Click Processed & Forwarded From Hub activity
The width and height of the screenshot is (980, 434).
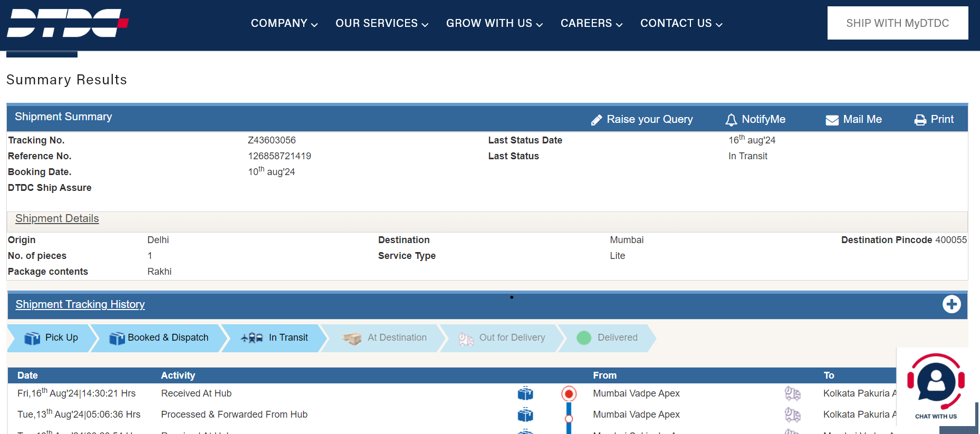coord(234,414)
